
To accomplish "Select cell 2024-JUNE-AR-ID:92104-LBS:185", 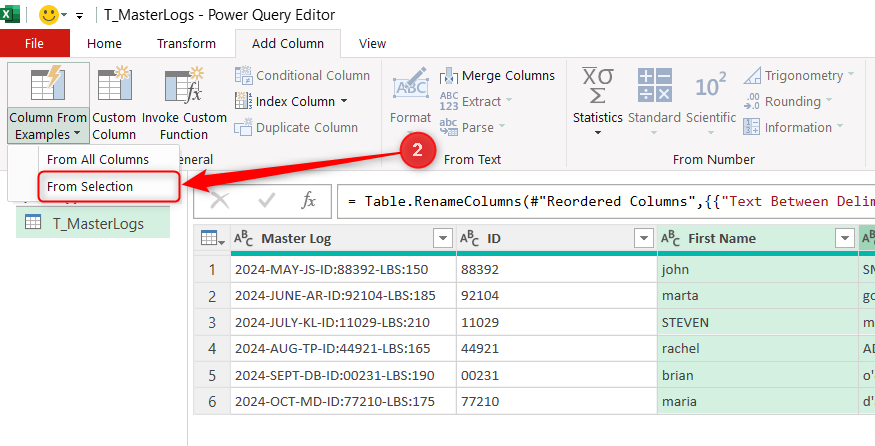I will [x=343, y=296].
